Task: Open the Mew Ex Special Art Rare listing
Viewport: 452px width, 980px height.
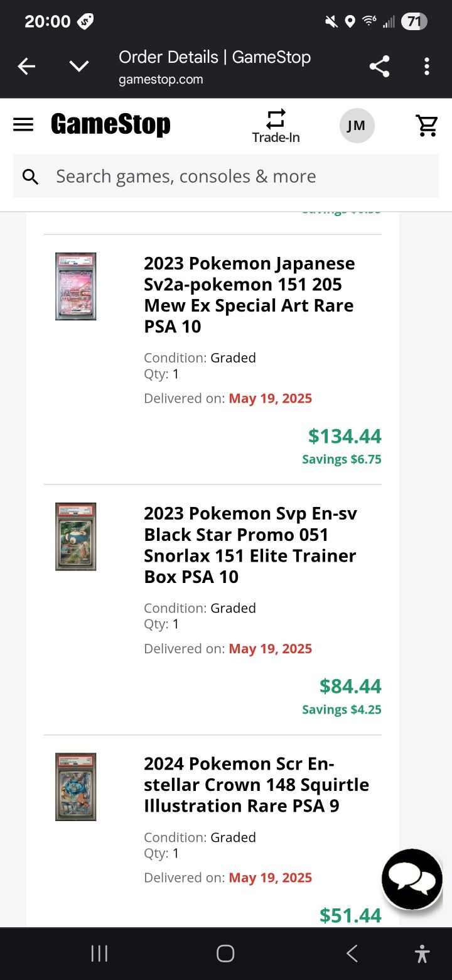Action: coord(249,295)
